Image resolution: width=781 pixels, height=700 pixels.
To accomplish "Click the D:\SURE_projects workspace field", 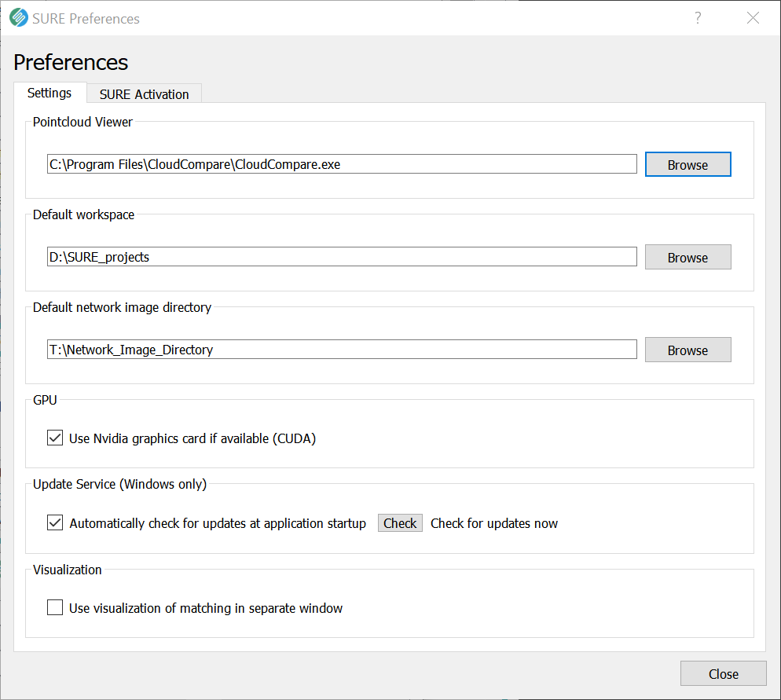I will coord(342,257).
